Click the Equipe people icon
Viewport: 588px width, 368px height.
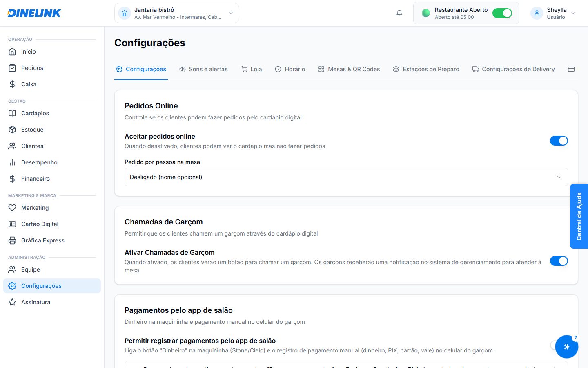(x=12, y=269)
